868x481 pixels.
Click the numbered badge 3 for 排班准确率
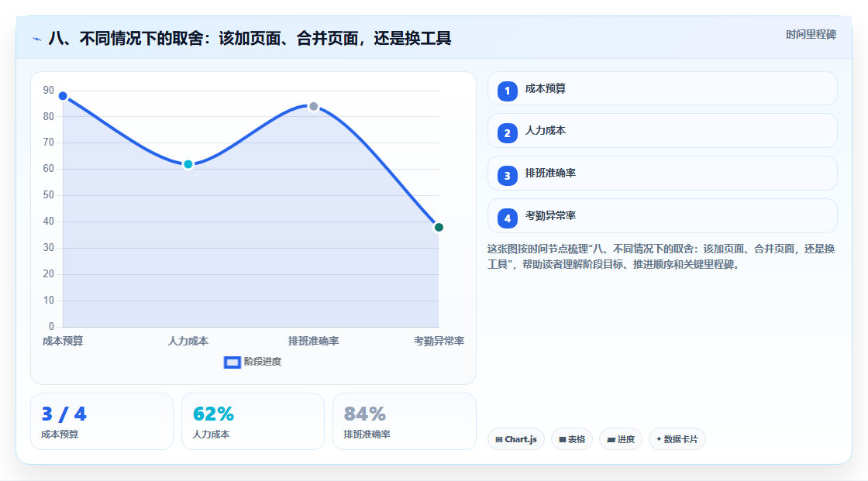(x=507, y=176)
